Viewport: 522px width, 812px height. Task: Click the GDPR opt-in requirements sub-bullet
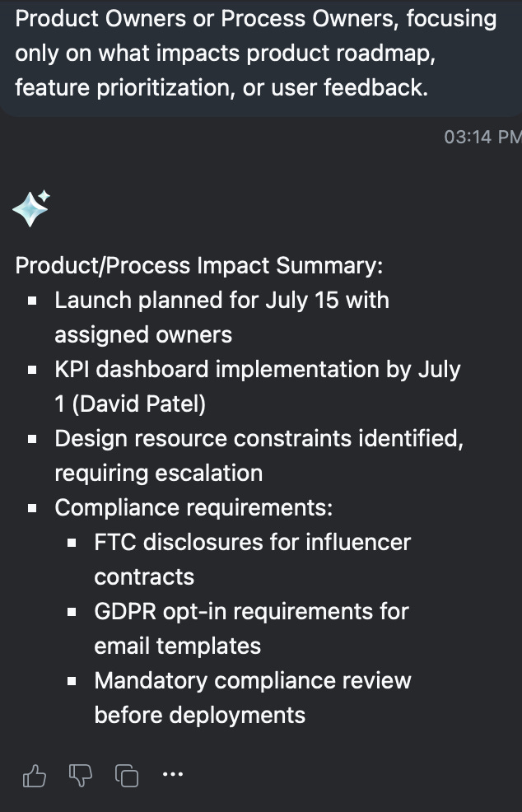[x=252, y=628]
